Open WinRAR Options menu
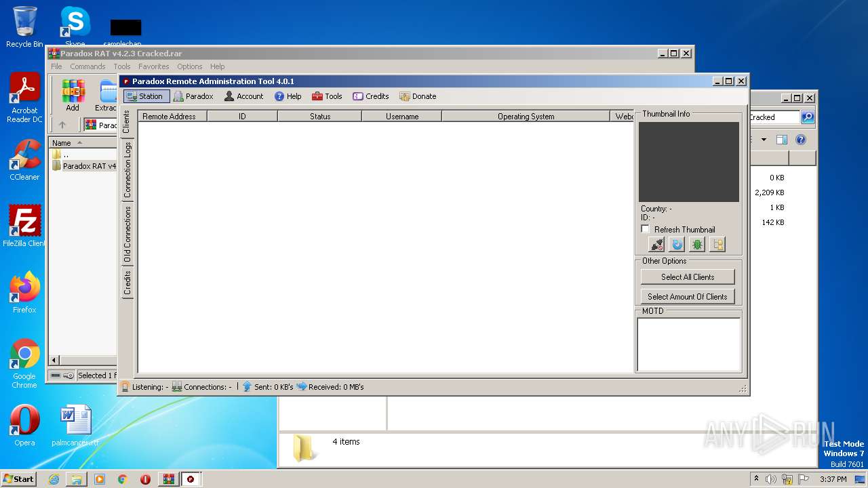This screenshot has width=868, height=488. pos(190,66)
